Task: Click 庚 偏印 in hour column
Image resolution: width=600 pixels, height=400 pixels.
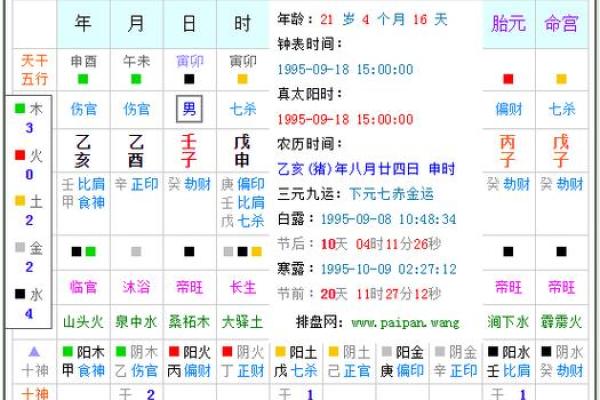Action: click(243, 184)
